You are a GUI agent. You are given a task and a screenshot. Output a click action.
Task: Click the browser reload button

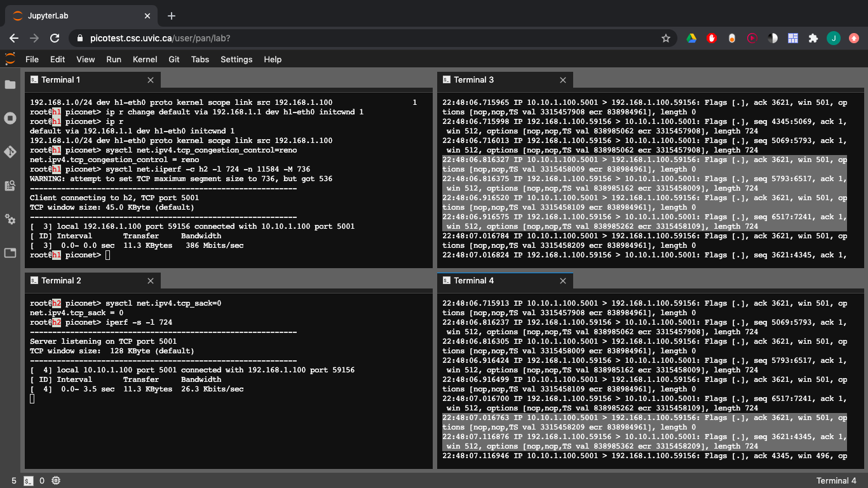coord(55,38)
